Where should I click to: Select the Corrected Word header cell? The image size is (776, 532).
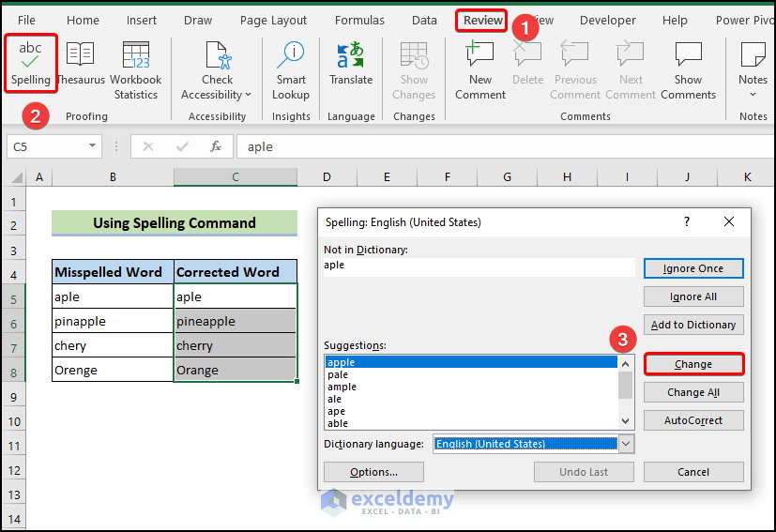point(236,272)
